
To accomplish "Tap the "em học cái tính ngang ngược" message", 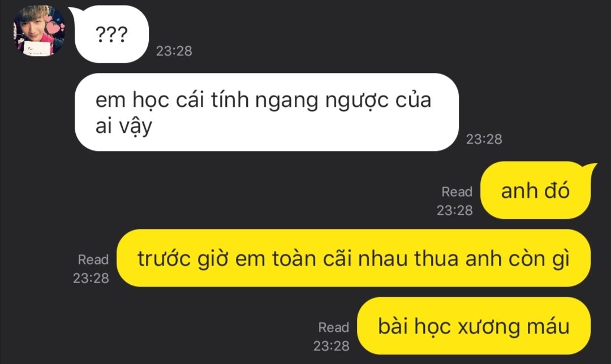I will point(266,112).
